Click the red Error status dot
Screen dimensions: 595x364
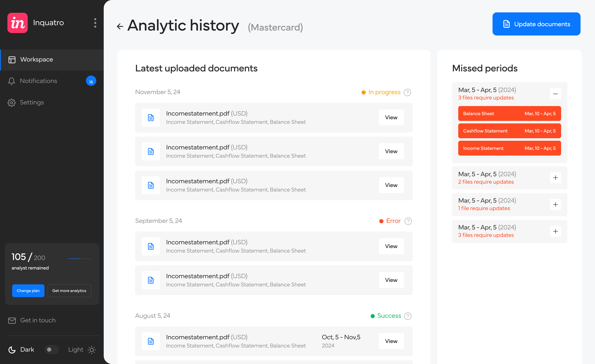click(x=381, y=221)
